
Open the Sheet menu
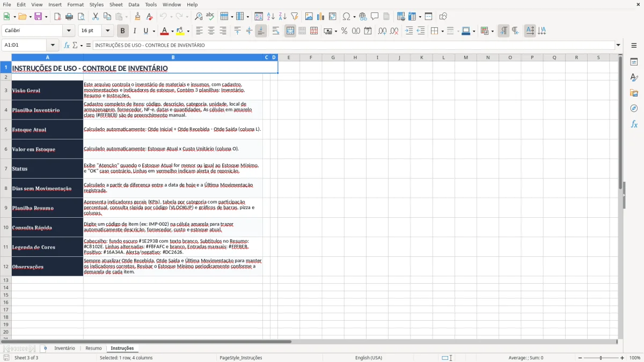(116, 4)
